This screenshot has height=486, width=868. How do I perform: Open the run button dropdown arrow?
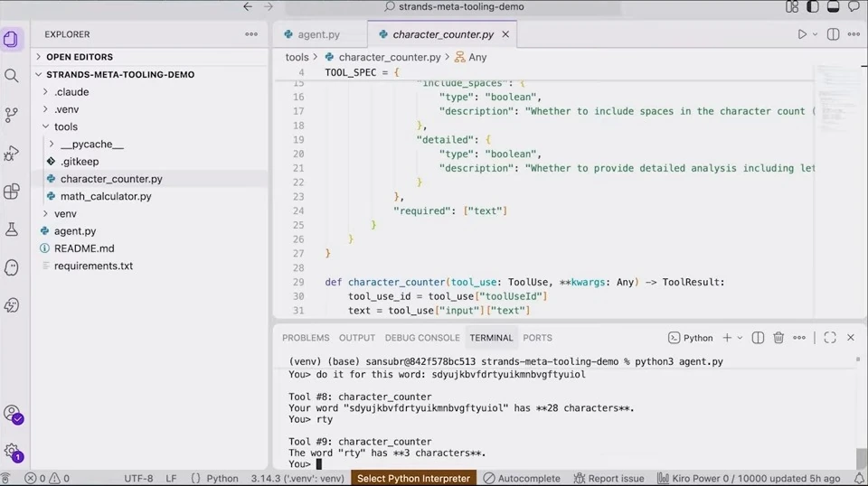pyautogui.click(x=815, y=34)
